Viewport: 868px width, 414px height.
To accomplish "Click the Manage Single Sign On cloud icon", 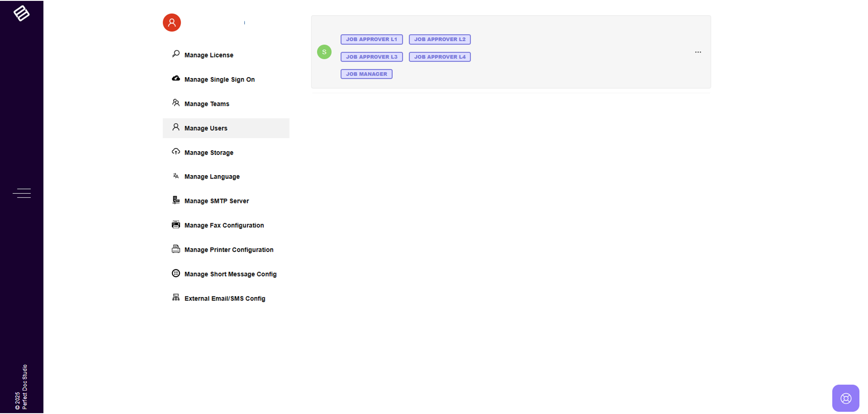I will coord(176,78).
